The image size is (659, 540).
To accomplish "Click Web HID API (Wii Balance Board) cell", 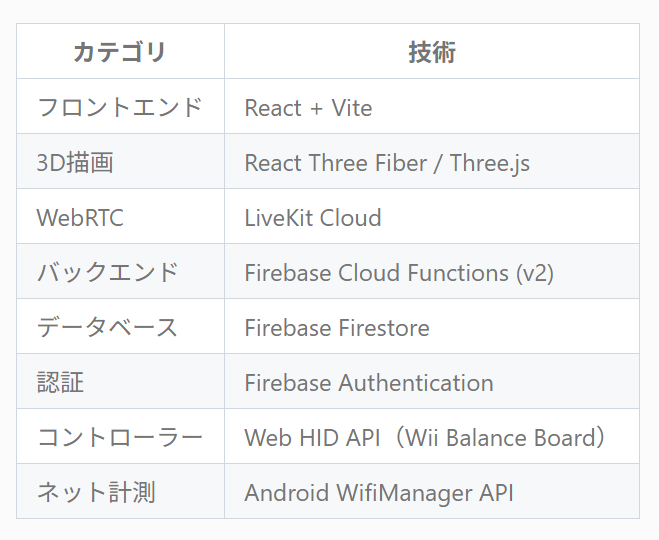I will click(426, 438).
